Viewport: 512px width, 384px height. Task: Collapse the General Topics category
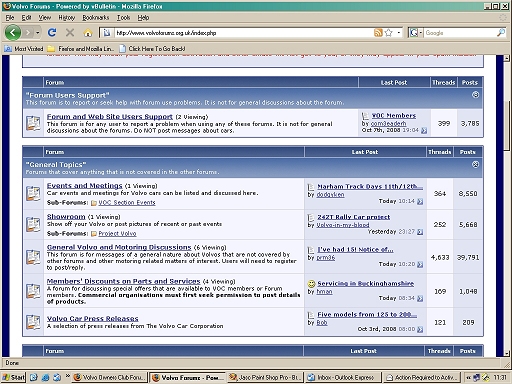click(475, 164)
